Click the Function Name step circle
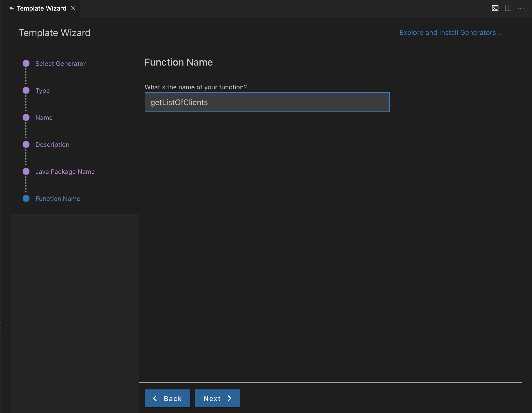 [x=26, y=198]
